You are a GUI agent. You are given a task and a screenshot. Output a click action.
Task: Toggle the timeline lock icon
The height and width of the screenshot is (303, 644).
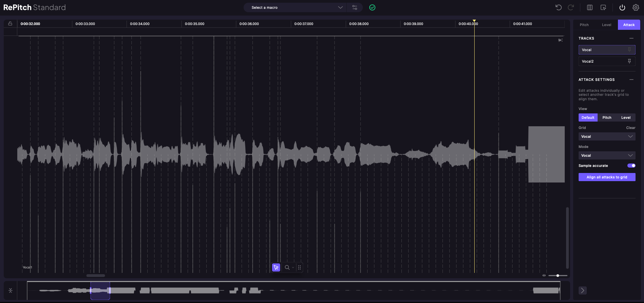tap(10, 24)
